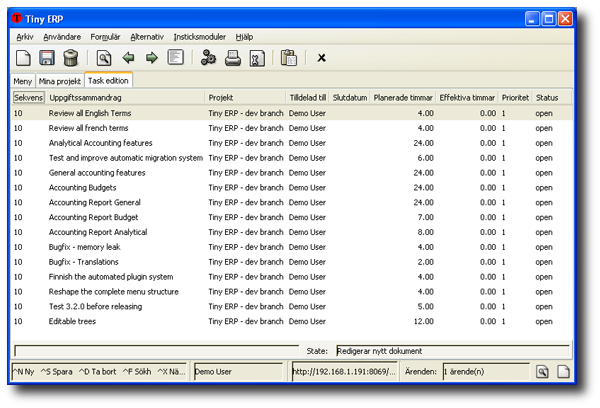Sort by Tilldelad till column header
Viewport: 600px width, 408px height.
click(308, 98)
